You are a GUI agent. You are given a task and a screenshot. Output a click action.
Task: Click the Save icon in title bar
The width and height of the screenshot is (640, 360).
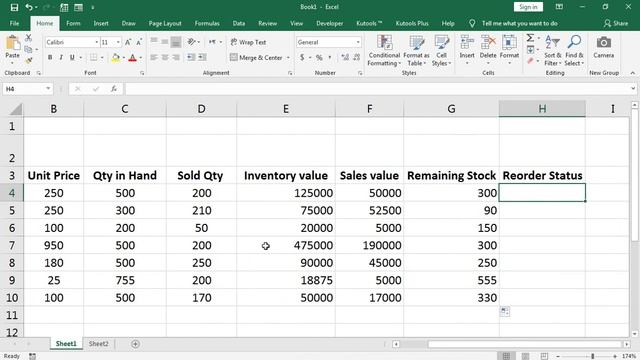[x=14, y=7]
